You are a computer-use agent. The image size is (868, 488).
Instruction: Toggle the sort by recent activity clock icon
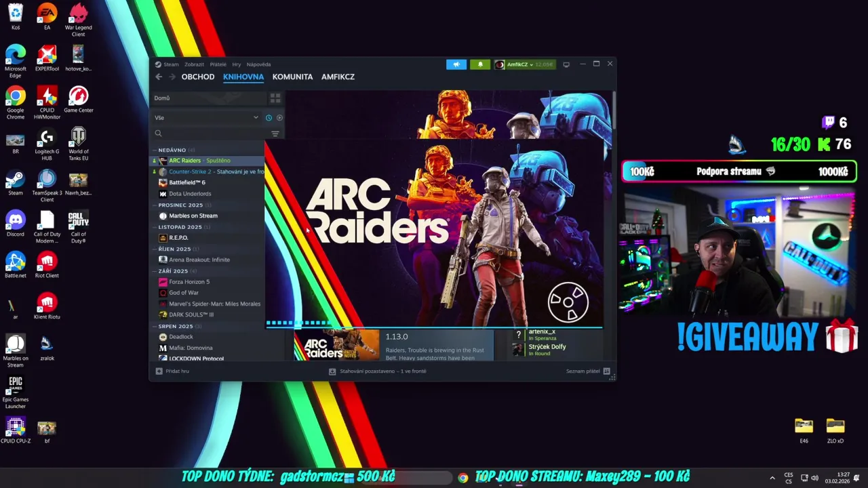[269, 118]
